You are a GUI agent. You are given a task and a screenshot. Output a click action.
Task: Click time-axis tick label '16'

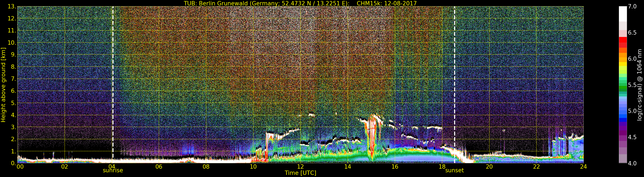395,167
